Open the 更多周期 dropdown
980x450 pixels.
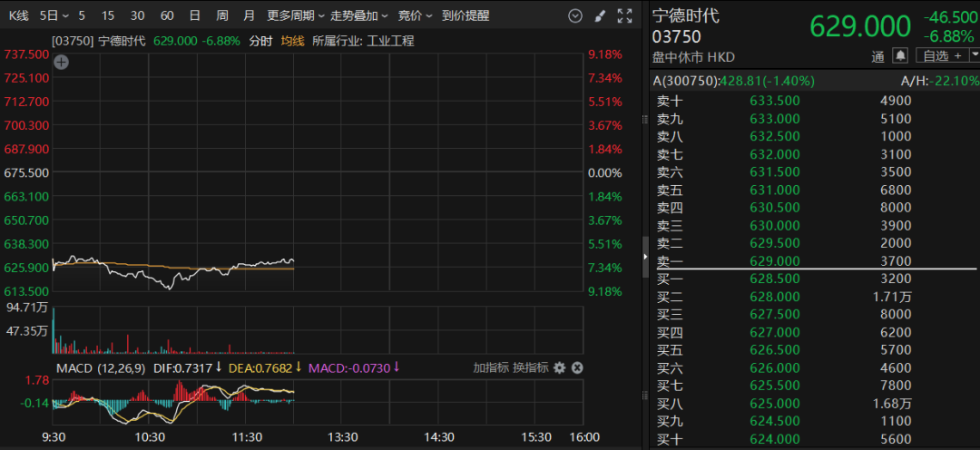click(x=296, y=16)
